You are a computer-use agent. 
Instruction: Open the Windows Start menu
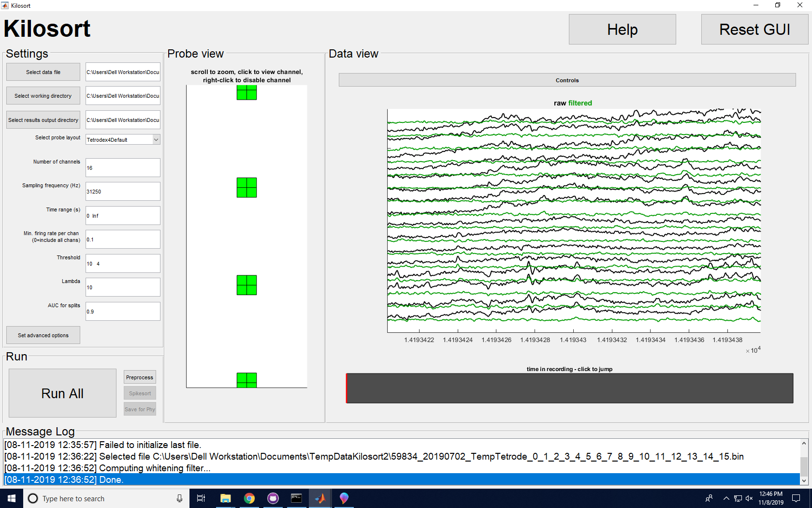[x=11, y=498]
